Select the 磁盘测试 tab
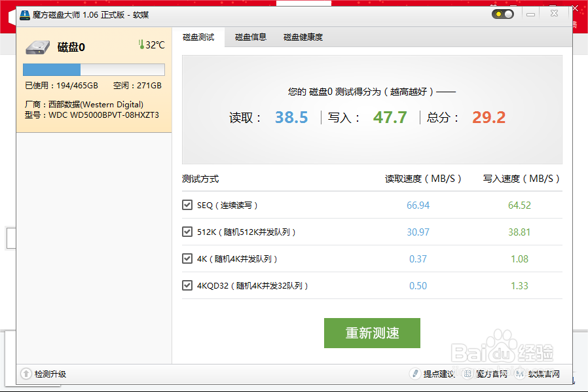The image size is (588, 392). tap(198, 37)
